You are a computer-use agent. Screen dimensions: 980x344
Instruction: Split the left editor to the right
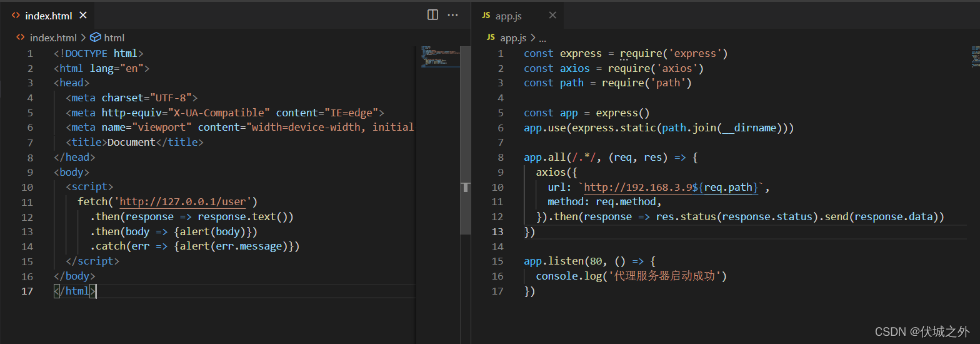(x=432, y=15)
